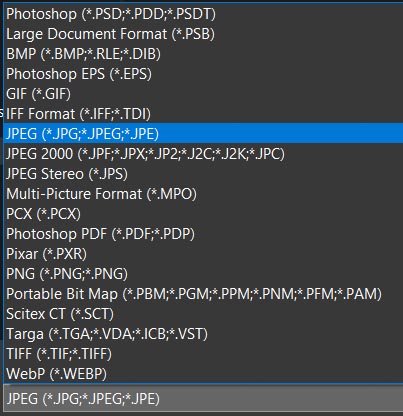The width and height of the screenshot is (403, 416).
Task: Pick the BMP file format option
Action: coord(203,54)
